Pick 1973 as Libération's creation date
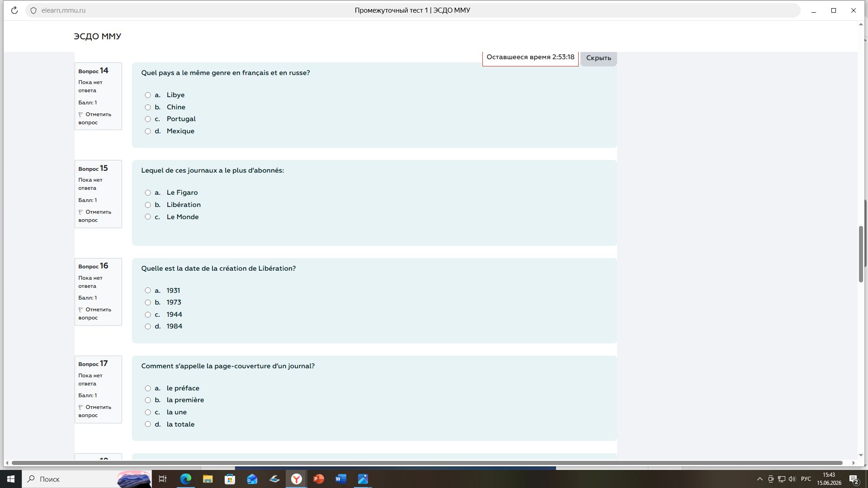This screenshot has width=868, height=488. pos(148,303)
